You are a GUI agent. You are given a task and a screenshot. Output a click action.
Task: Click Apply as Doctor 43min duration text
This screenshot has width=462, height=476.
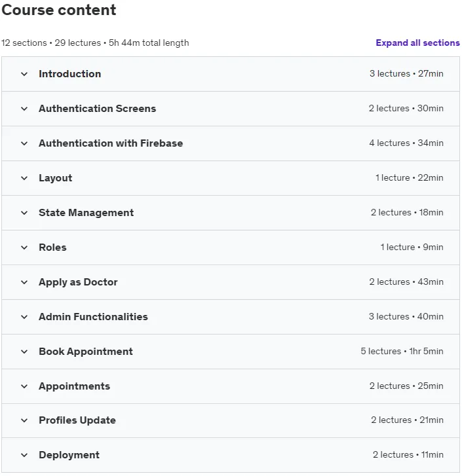coord(431,282)
